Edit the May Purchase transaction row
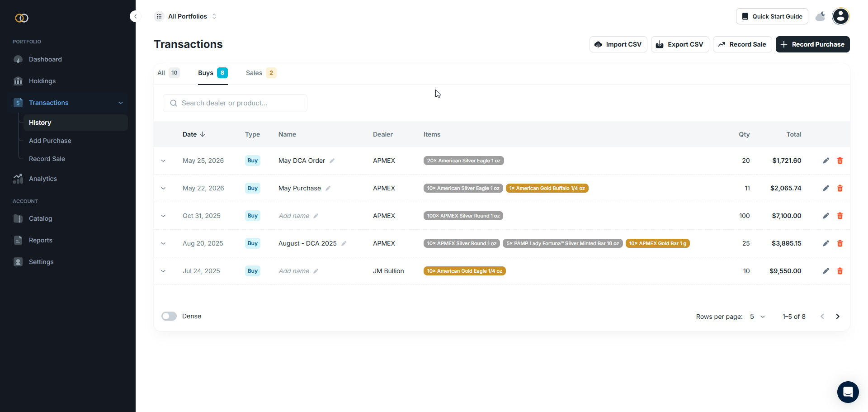 pos(826,188)
